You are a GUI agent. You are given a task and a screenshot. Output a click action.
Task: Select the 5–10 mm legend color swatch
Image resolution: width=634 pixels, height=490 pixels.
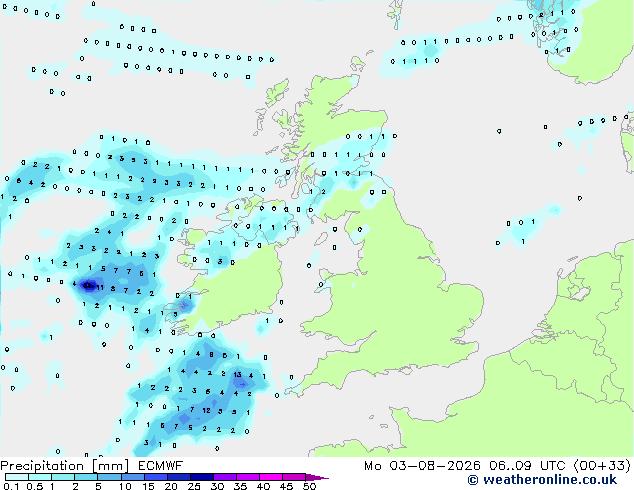pyautogui.click(x=109, y=477)
